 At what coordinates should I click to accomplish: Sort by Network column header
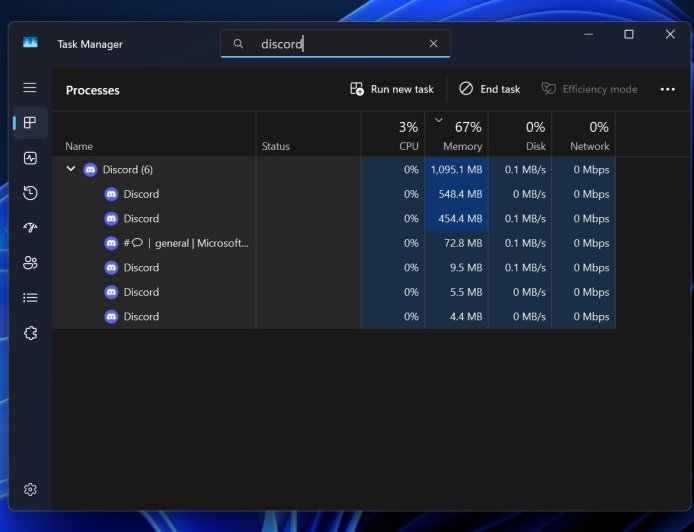[583, 135]
